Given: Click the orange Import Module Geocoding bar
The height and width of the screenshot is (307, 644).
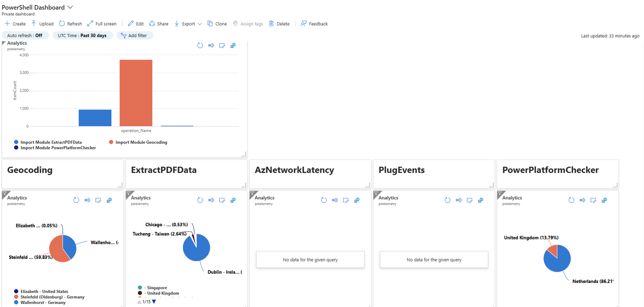Looking at the screenshot, I should click(136, 93).
